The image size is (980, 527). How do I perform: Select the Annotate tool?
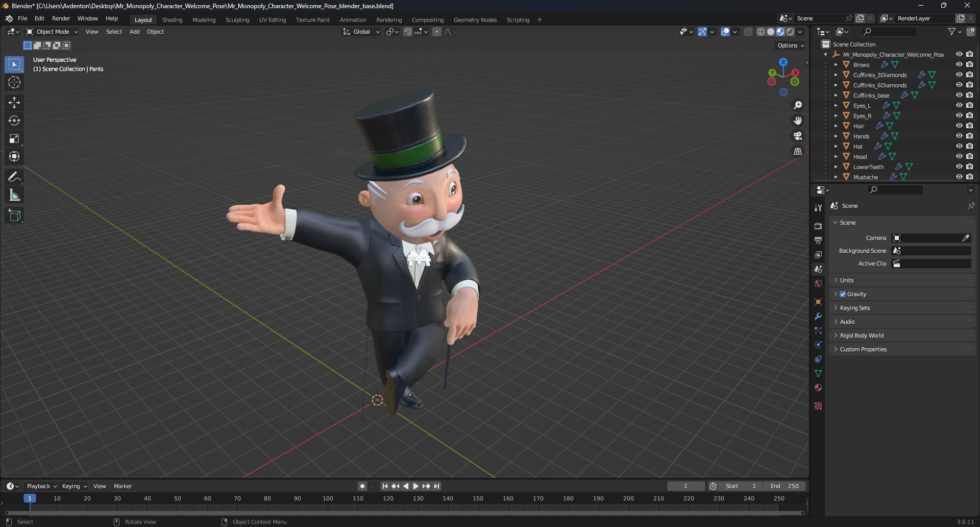[14, 177]
